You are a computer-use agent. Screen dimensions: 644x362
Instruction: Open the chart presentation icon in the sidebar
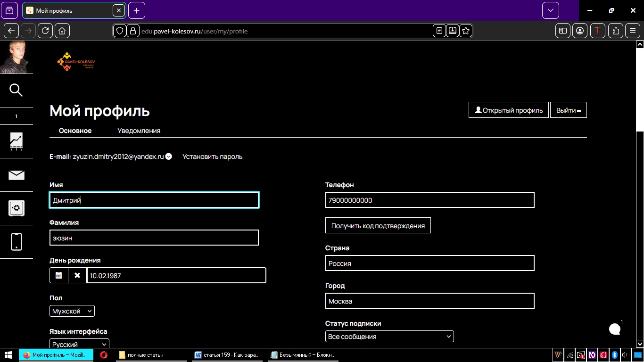coord(16,141)
